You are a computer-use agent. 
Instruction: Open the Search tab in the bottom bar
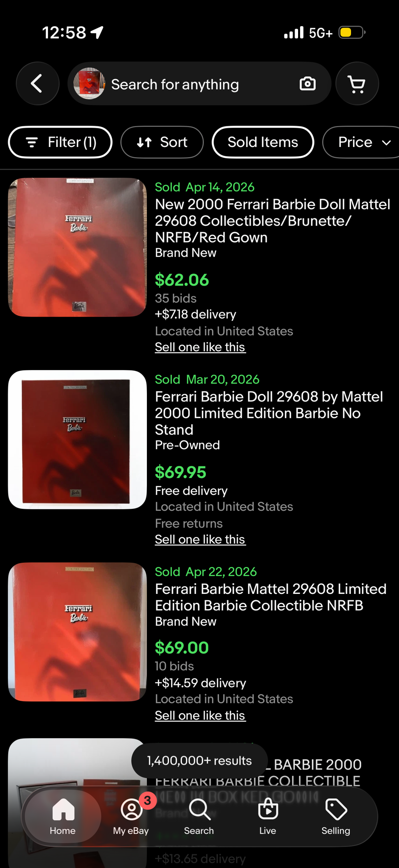pos(199,817)
